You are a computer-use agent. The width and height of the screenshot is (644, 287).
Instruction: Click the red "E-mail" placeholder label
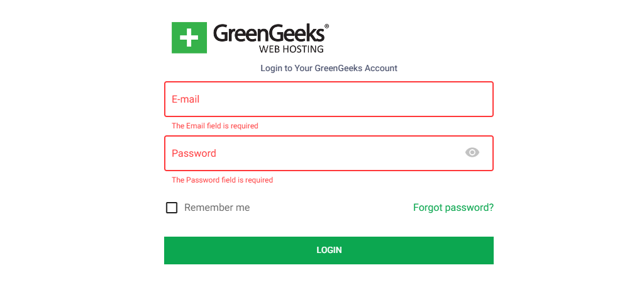point(186,99)
